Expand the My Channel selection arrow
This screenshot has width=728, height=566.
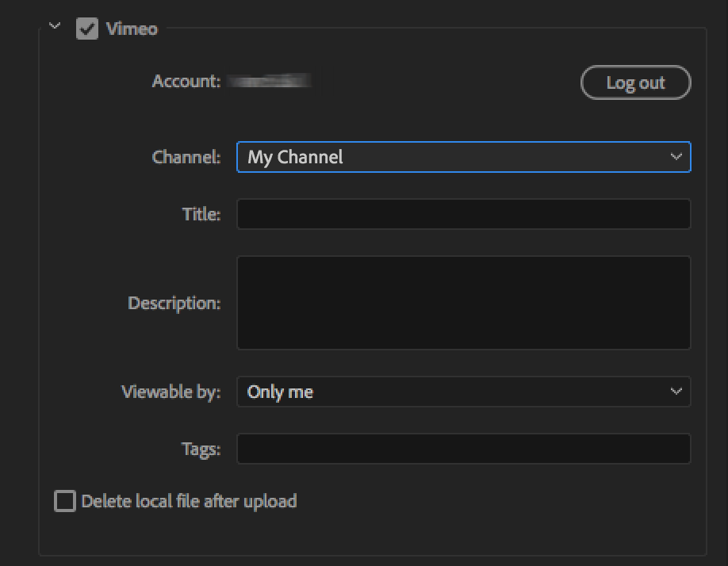pyautogui.click(x=678, y=157)
